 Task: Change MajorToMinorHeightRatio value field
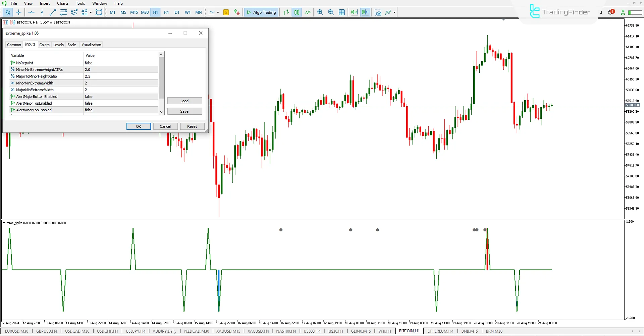[121, 76]
